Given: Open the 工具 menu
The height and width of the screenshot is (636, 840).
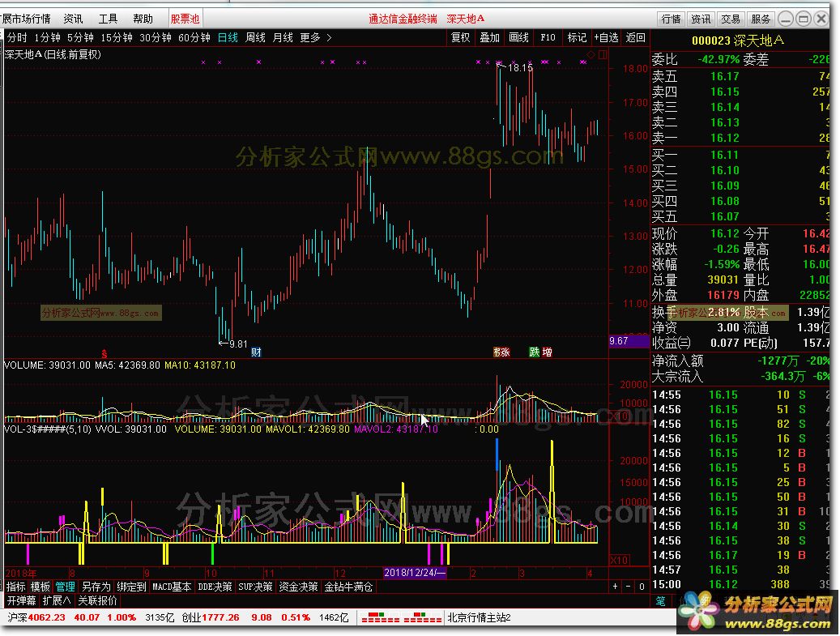Looking at the screenshot, I should 108,19.
